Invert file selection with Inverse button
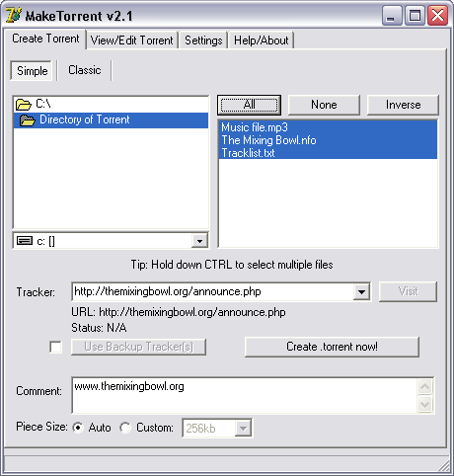 [403, 105]
